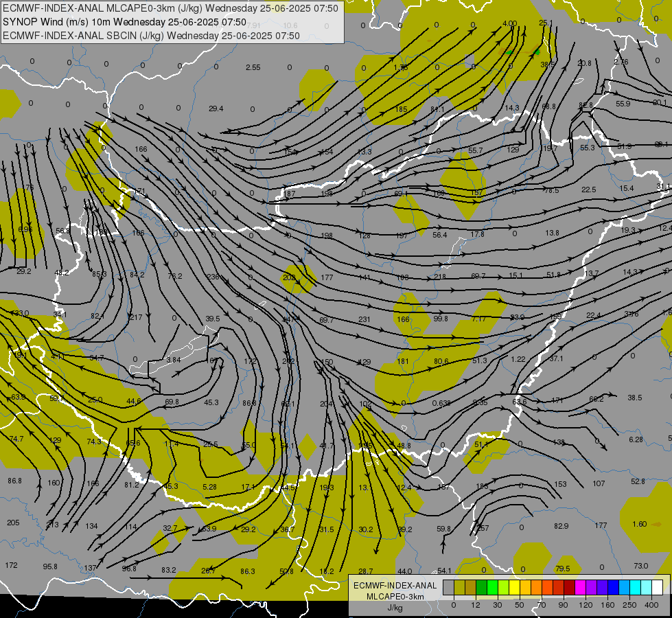
Task: Click the map value '236'
Action: (x=213, y=277)
